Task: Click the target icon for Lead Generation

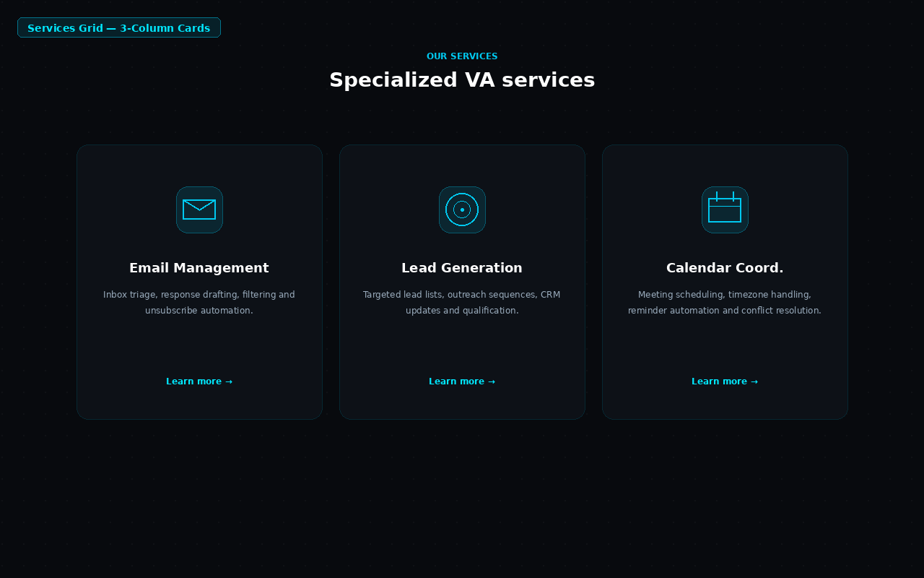Action: coord(462,210)
